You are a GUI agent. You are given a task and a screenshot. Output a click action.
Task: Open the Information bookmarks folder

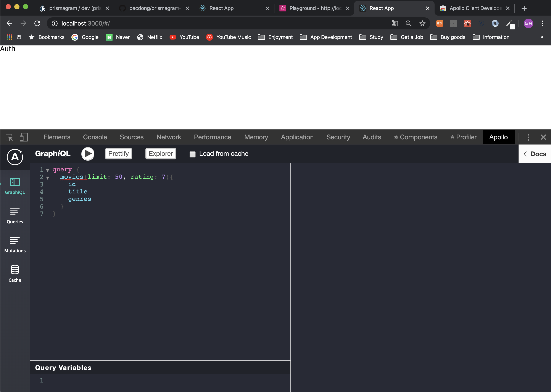(x=491, y=37)
